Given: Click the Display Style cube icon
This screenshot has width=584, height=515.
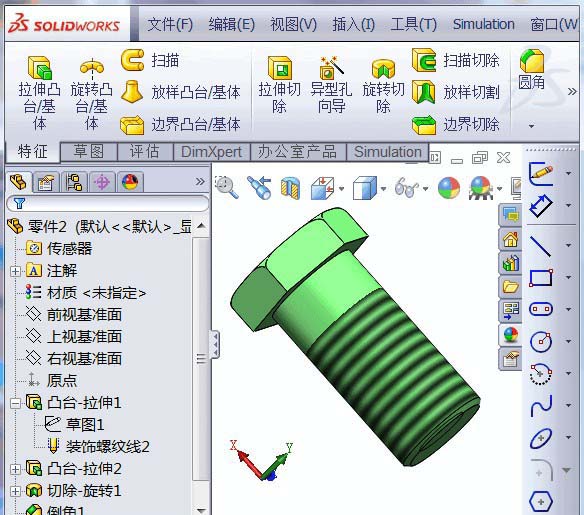Looking at the screenshot, I should 365,188.
